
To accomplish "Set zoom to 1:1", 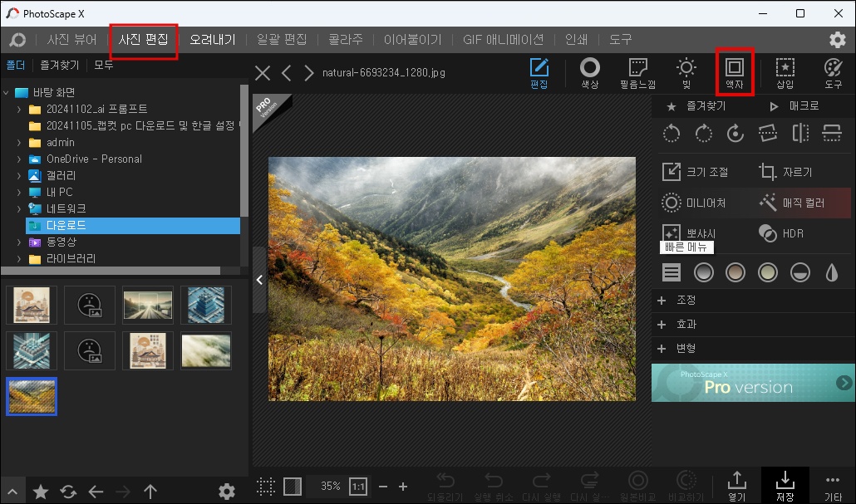I will 358,486.
